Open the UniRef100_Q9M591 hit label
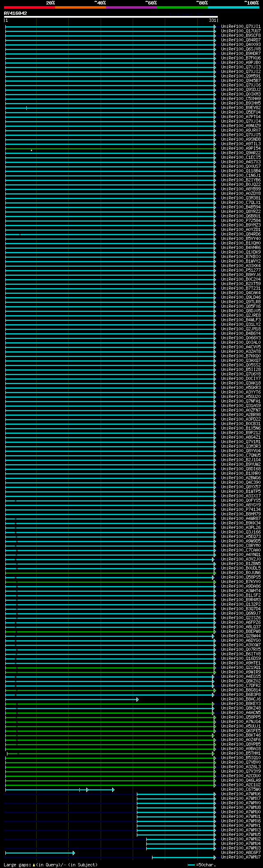The image size is (263, 868). click(x=241, y=76)
